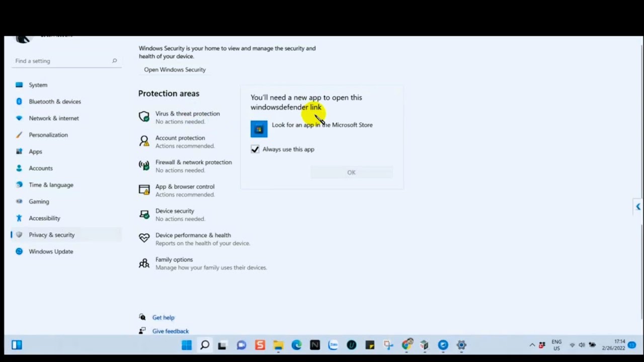Screen dimensions: 644x362
Task: Open the Windows Start button on taskbar
Action: 187,345
